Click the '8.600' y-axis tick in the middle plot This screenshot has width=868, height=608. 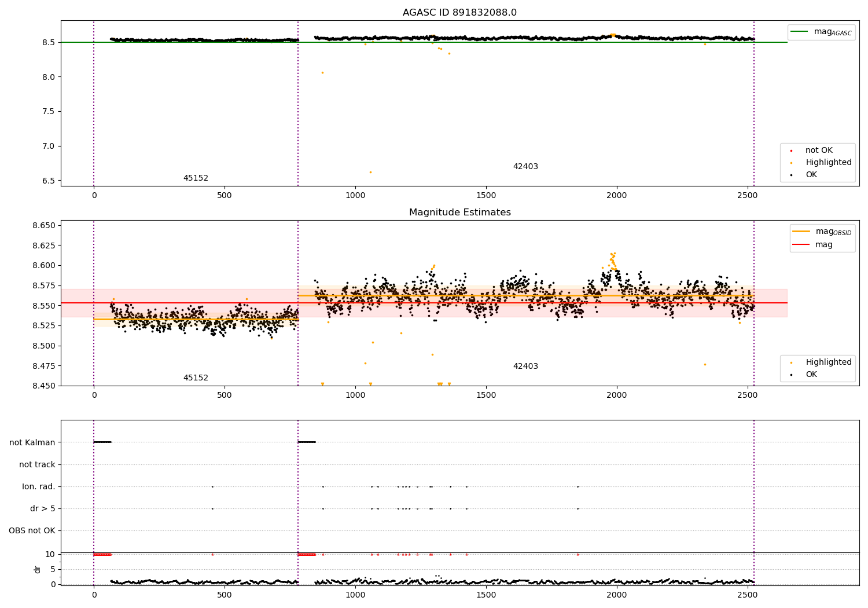coord(44,266)
